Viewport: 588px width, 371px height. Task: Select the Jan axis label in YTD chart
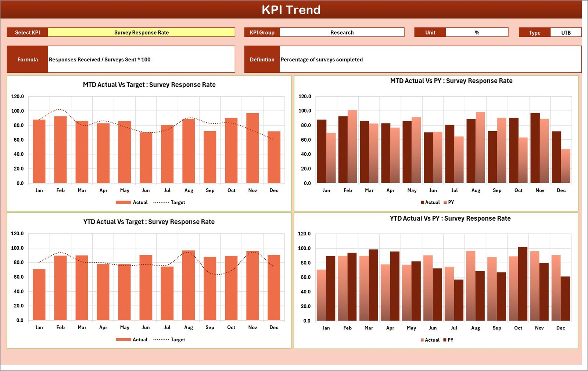[x=39, y=327]
